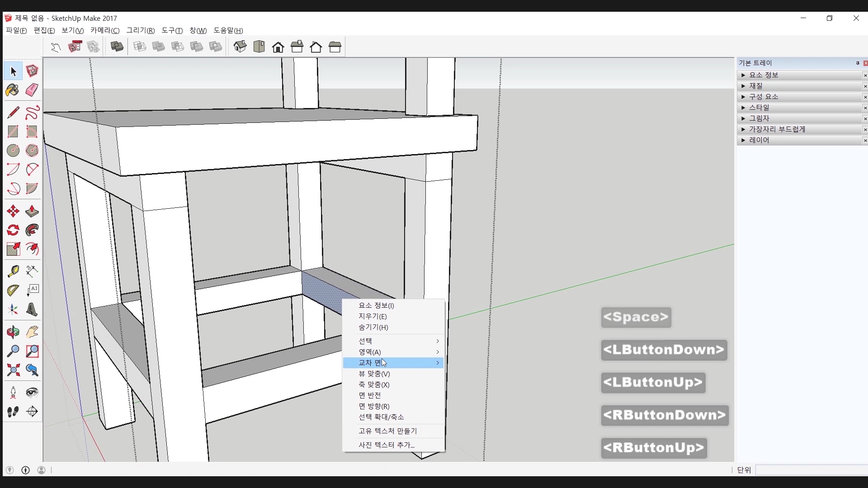
Task: Choose 면 반전 from context menu
Action: click(369, 395)
